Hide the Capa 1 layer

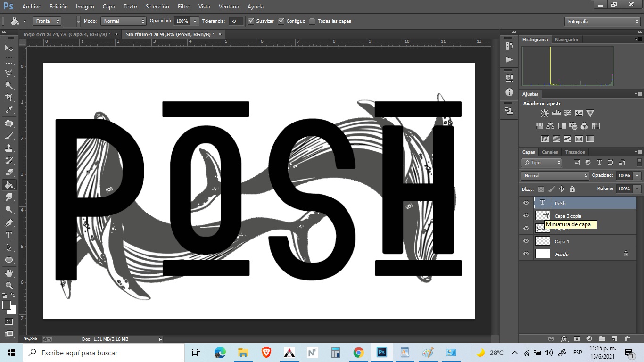526,241
